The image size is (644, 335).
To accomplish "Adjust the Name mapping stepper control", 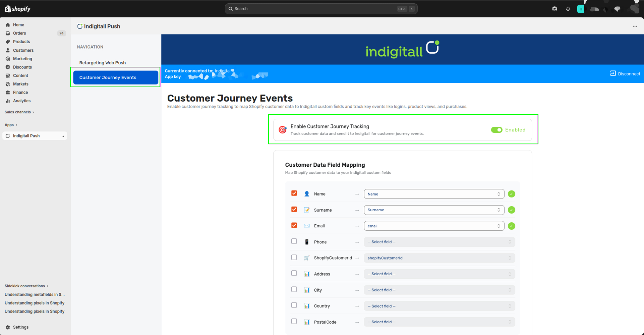I will 499,194.
